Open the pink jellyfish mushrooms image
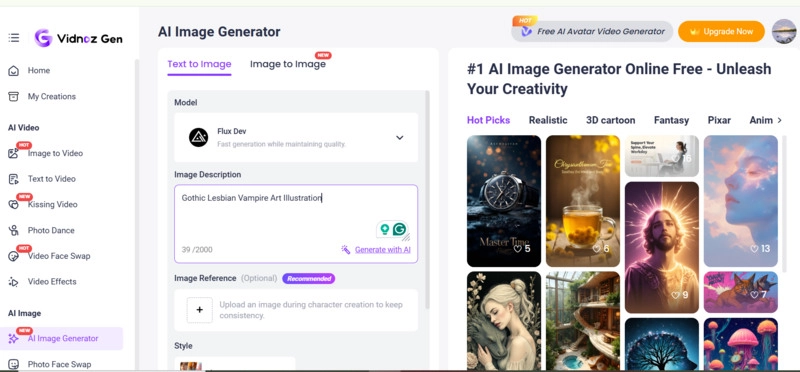 point(741,344)
